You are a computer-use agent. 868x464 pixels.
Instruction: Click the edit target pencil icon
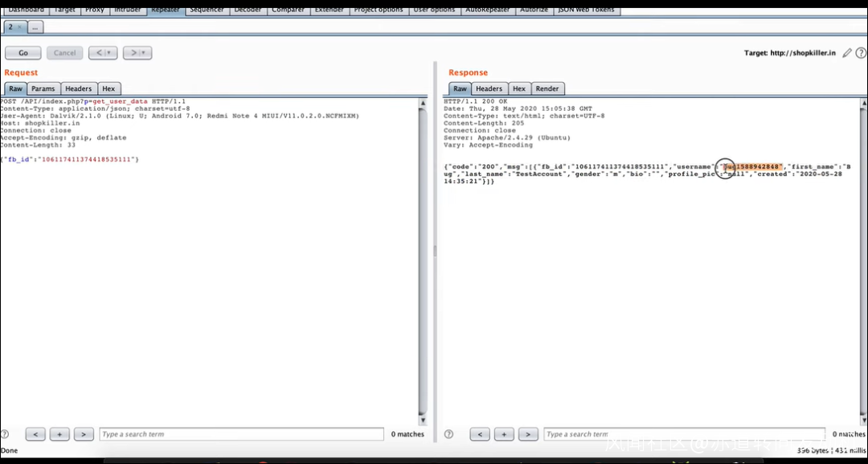pyautogui.click(x=846, y=53)
